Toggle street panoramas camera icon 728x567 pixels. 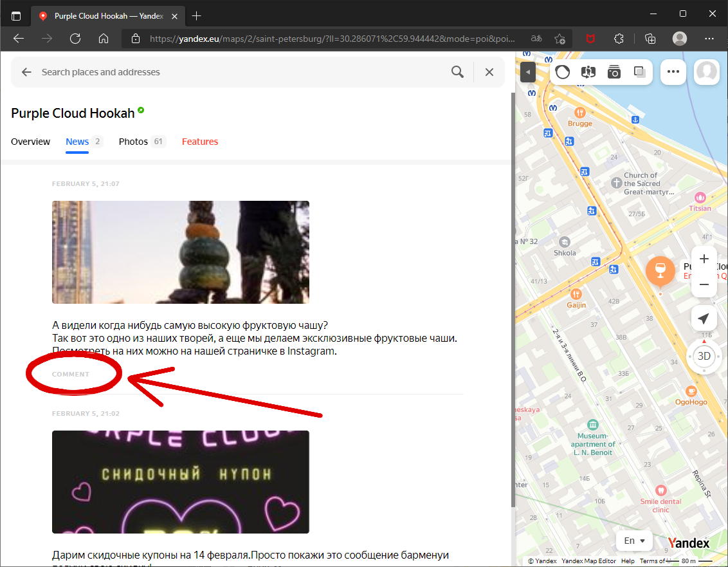614,72
